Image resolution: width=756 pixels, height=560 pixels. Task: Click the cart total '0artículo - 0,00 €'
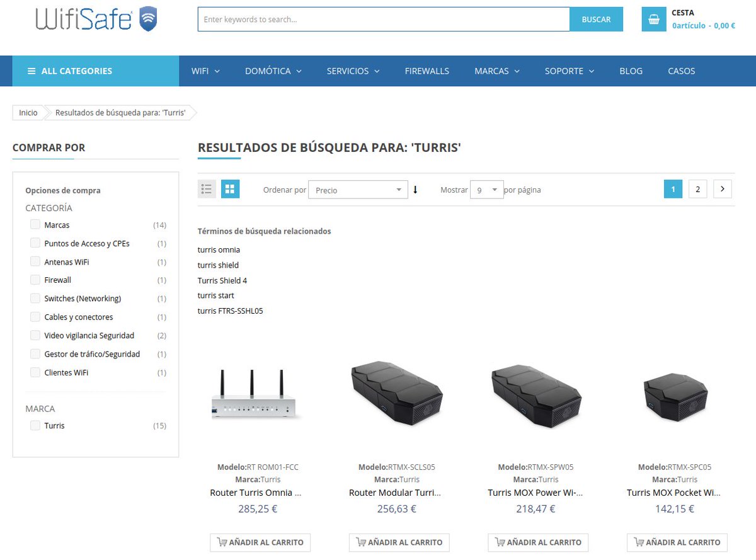(x=704, y=26)
